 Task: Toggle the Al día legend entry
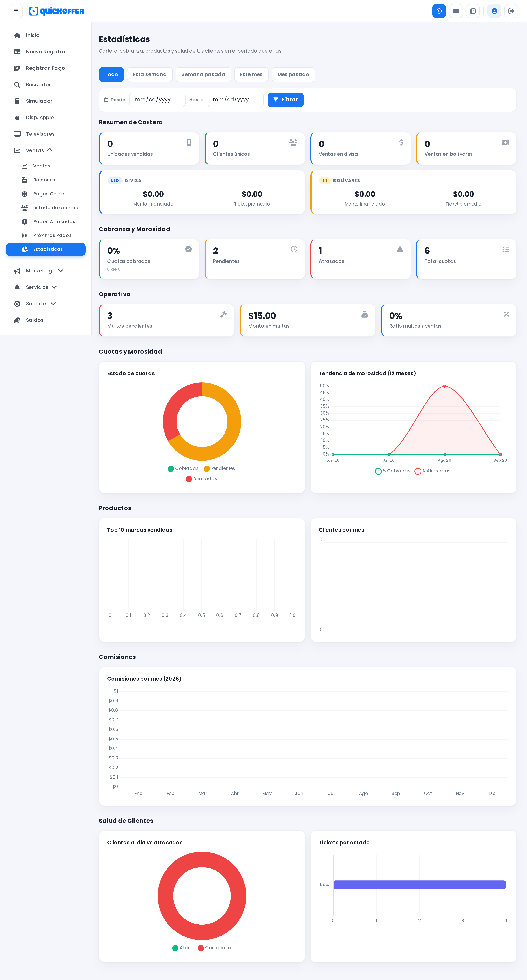tap(182, 948)
